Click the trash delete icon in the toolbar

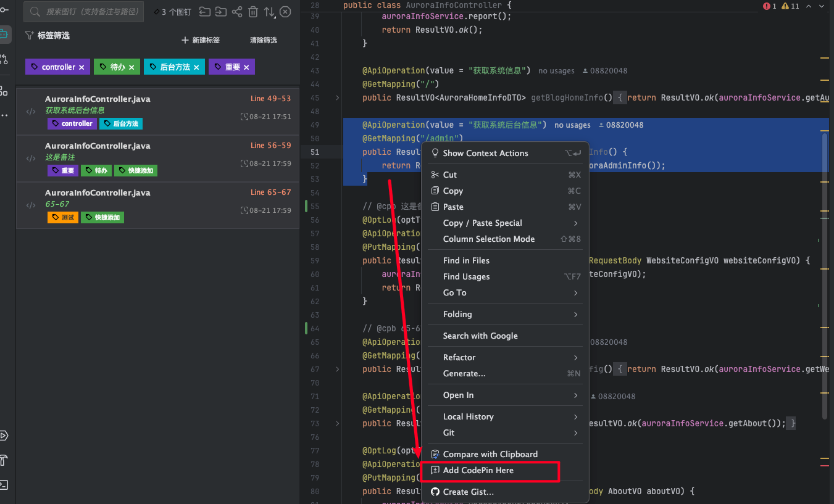tap(253, 12)
